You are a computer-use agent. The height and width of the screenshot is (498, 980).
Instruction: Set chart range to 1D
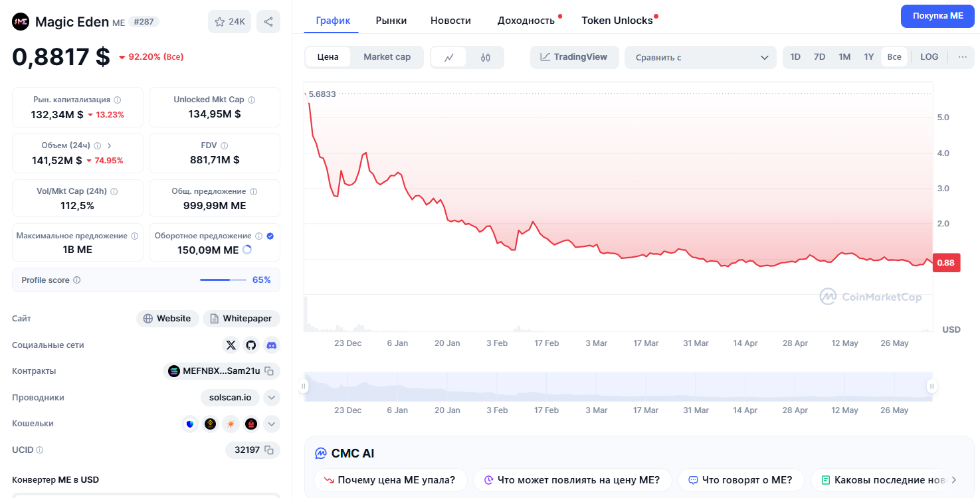(x=795, y=57)
